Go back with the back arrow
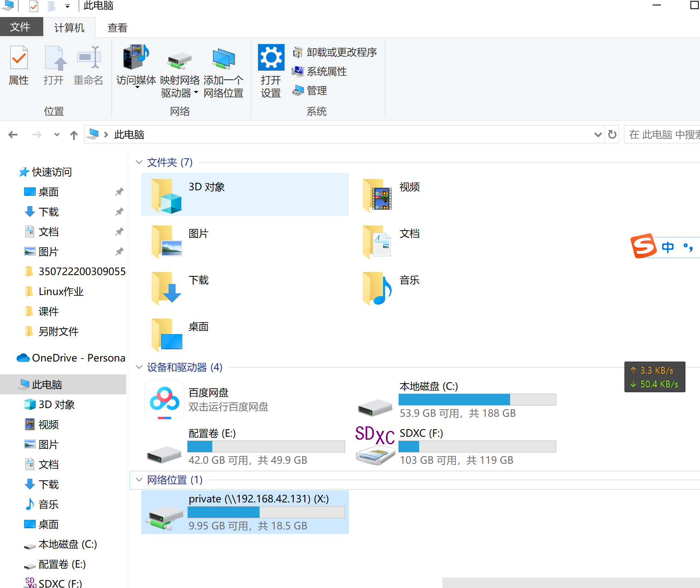 (13, 135)
